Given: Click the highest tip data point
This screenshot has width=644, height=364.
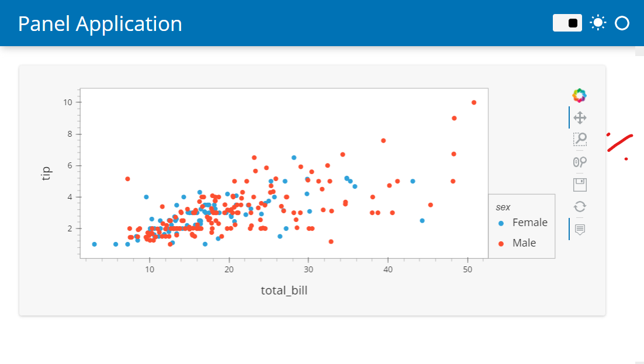Looking at the screenshot, I should [473, 102].
